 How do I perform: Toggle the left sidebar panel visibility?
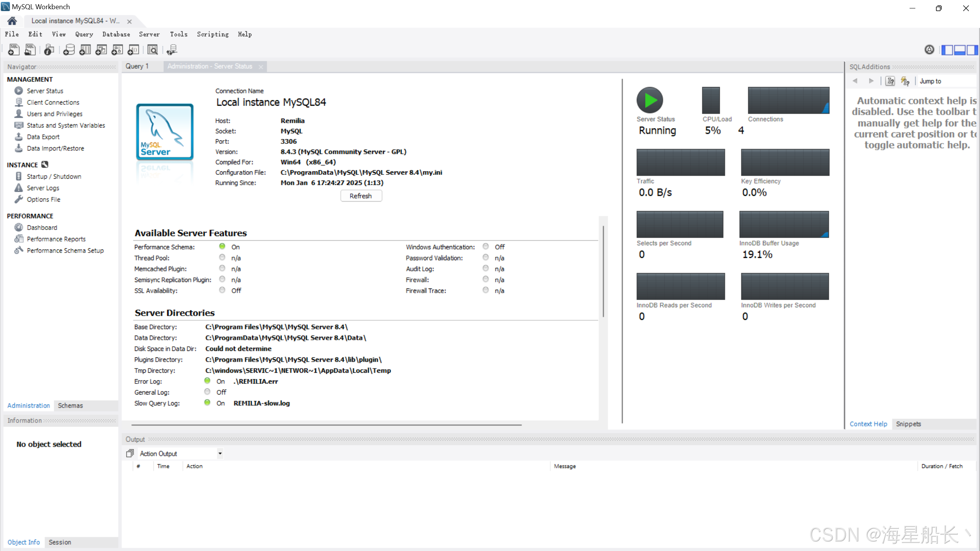coord(947,50)
